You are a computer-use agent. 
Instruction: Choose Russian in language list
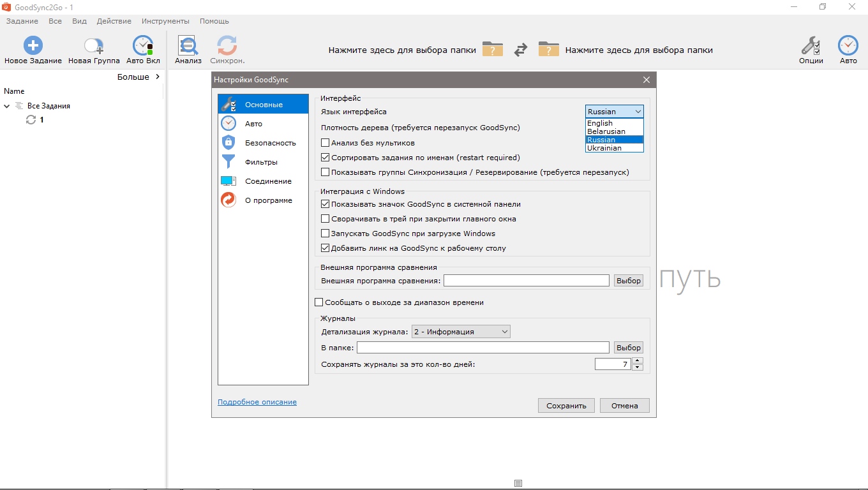tap(615, 140)
